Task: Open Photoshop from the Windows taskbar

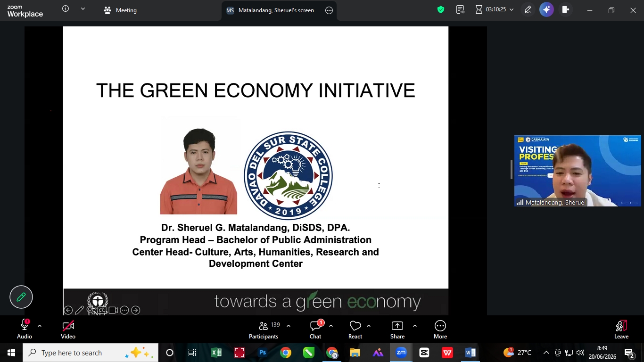Action: coord(263,353)
